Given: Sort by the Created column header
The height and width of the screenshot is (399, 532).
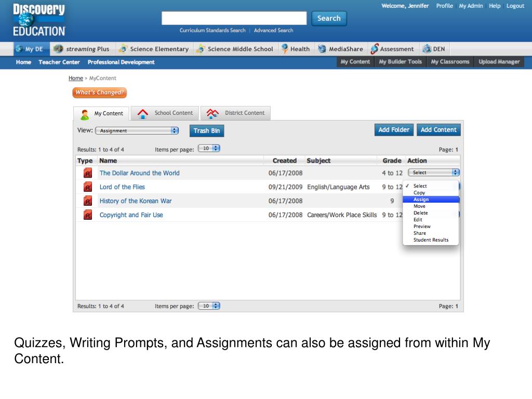Looking at the screenshot, I should click(285, 161).
